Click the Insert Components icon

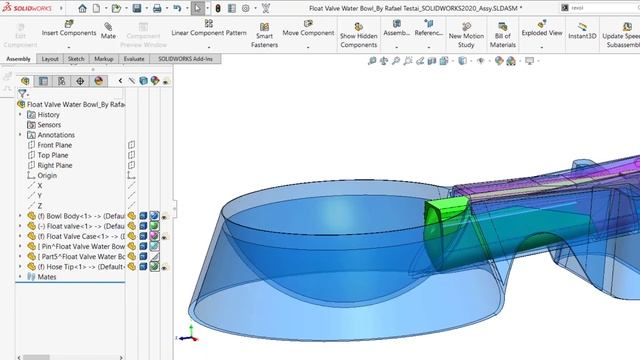click(69, 24)
